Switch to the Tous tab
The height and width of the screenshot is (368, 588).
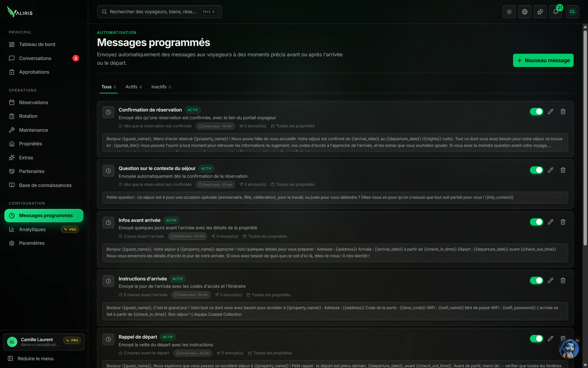point(109,87)
